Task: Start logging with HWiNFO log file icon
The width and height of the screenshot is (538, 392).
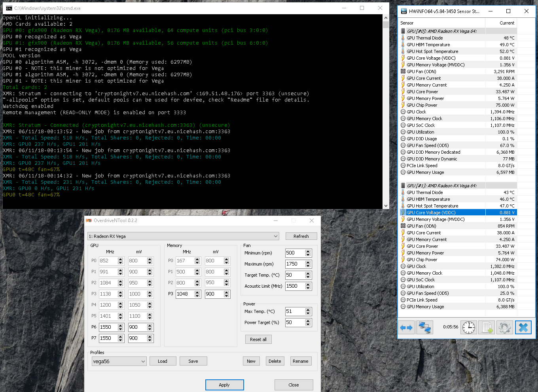Action: coord(487,327)
